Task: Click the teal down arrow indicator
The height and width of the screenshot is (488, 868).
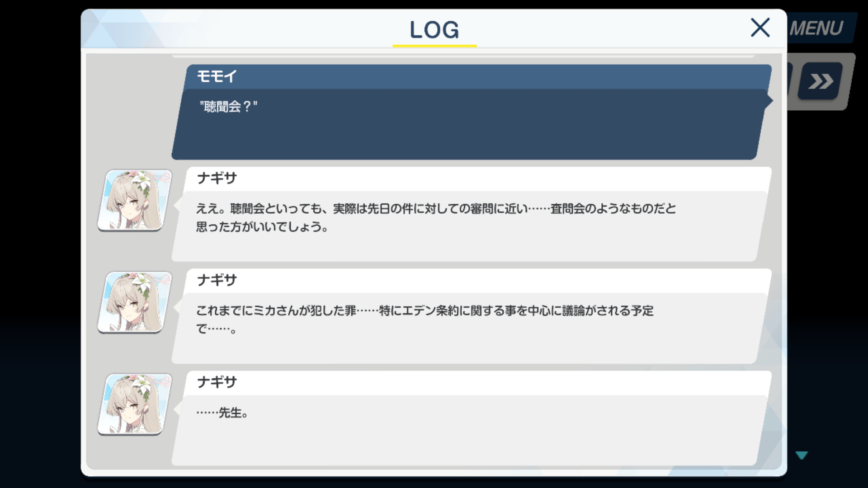Action: tap(802, 455)
